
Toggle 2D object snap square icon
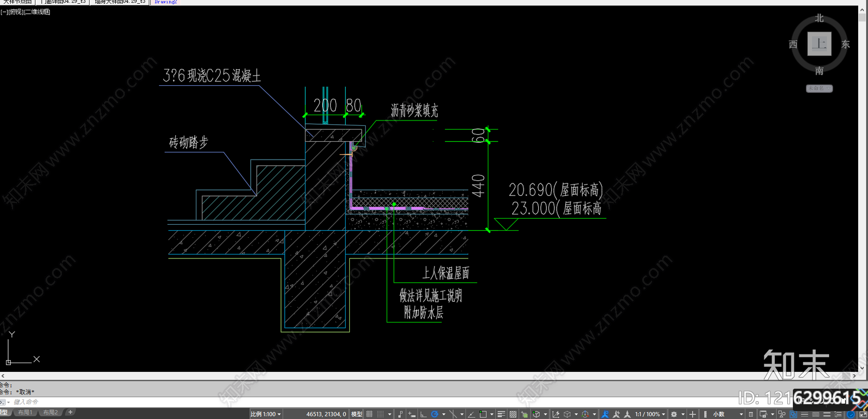tap(483, 414)
